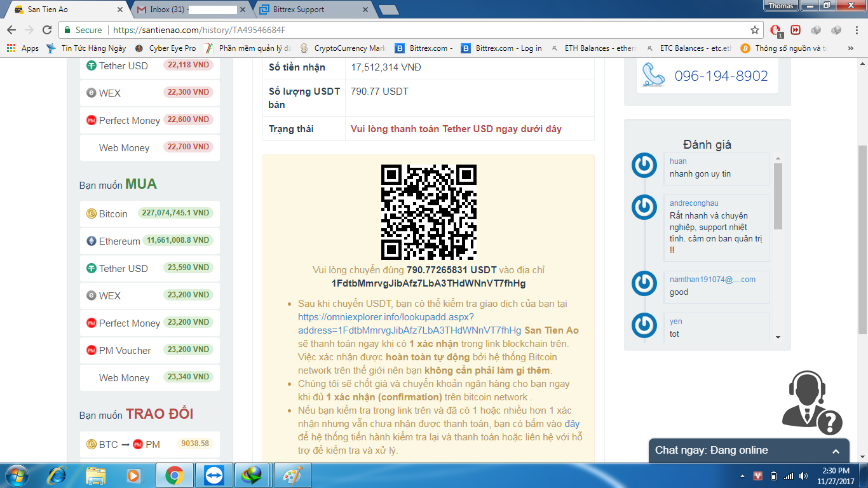Open Internet Download Manager from the taskbar
The image size is (868, 488).
pos(252,475)
